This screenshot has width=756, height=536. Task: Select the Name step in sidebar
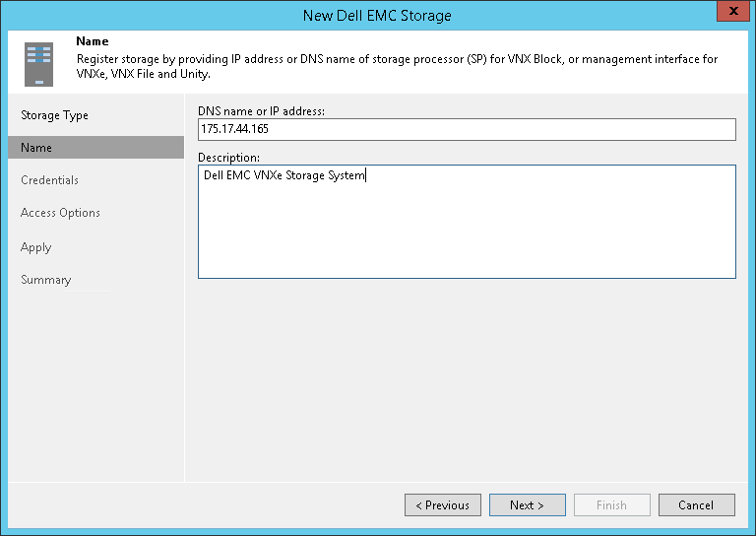(x=36, y=148)
